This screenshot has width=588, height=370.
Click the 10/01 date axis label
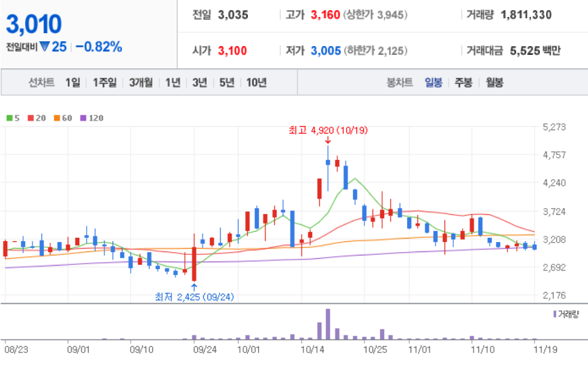pos(249,350)
